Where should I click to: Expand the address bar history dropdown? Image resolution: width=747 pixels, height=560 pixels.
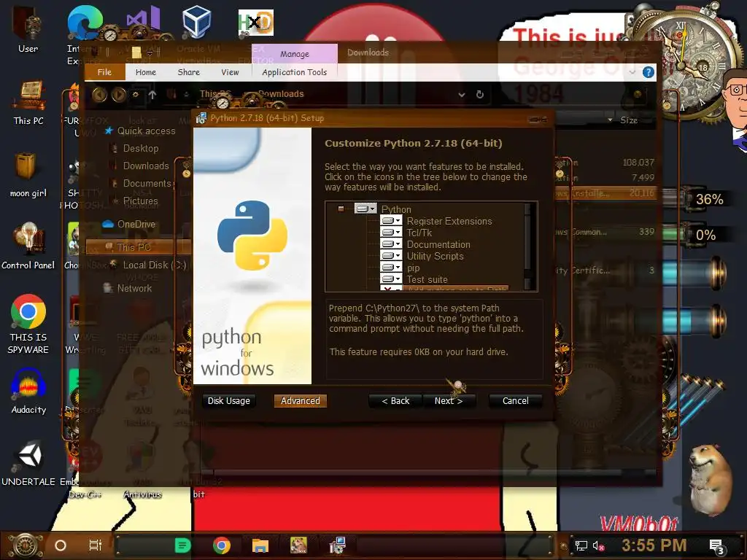(x=461, y=94)
